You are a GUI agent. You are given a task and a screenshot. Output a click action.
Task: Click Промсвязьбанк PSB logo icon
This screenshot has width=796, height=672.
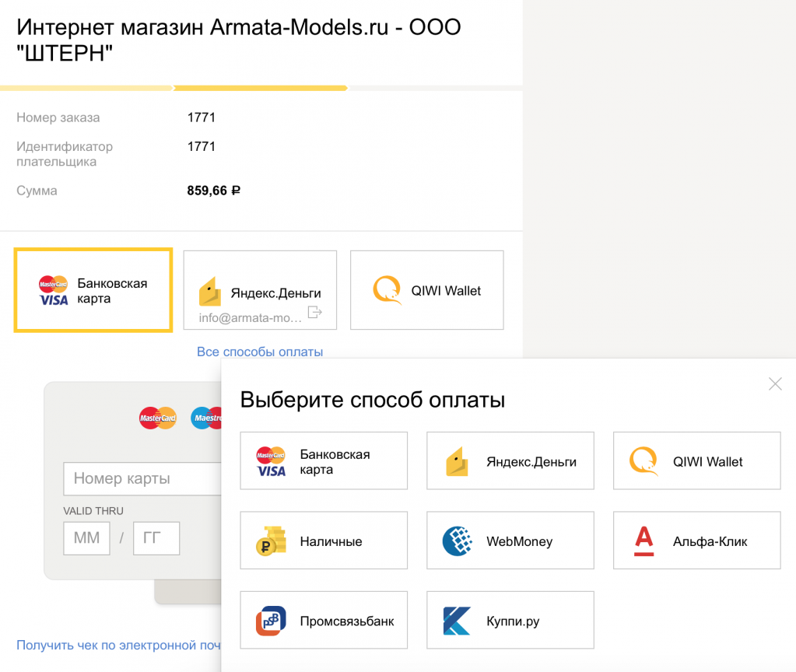pyautogui.click(x=272, y=621)
